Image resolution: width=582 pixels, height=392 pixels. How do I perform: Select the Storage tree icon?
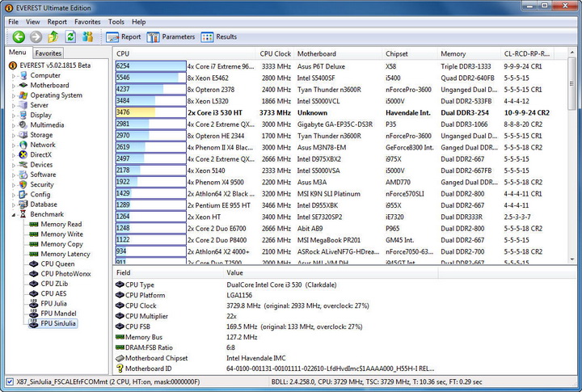[23, 135]
